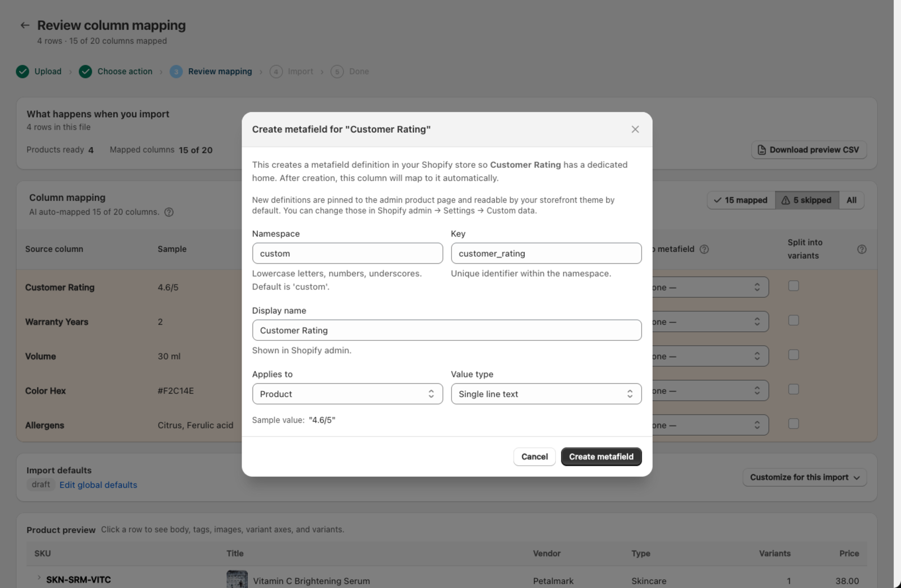Click Download preview CSV button
Viewport: 901px width, 588px height.
tap(809, 150)
